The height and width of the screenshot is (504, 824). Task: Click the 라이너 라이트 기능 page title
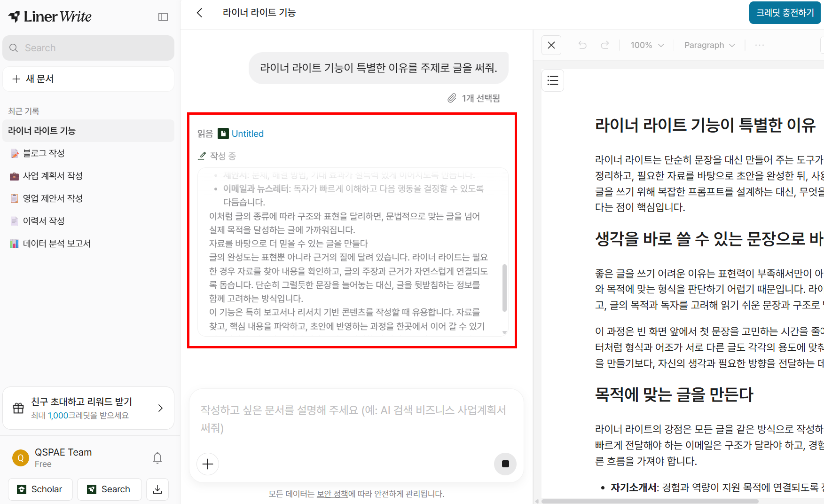259,13
